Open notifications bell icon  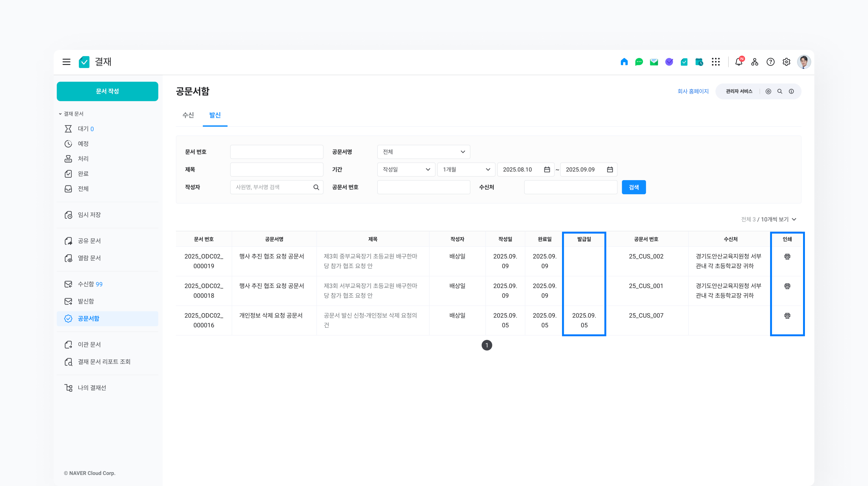(739, 62)
